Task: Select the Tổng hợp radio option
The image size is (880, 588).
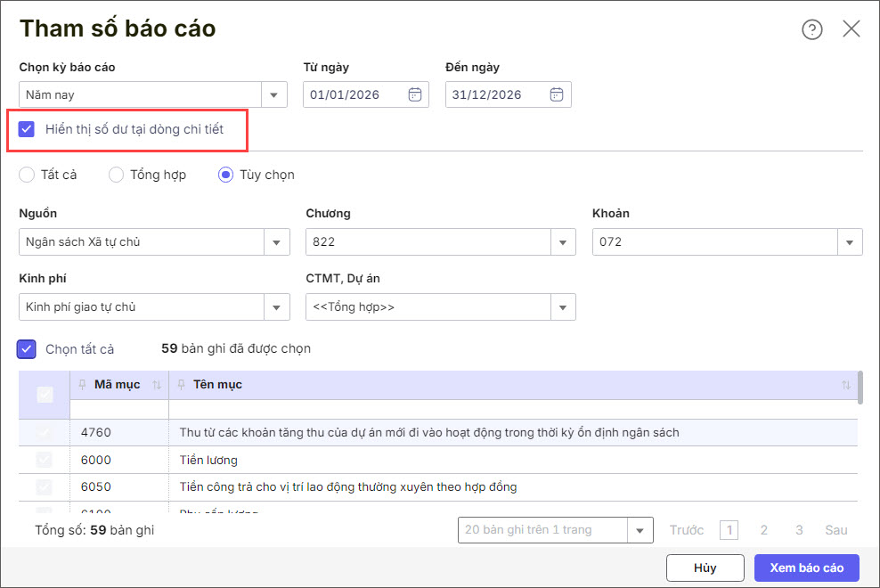Action: (116, 175)
